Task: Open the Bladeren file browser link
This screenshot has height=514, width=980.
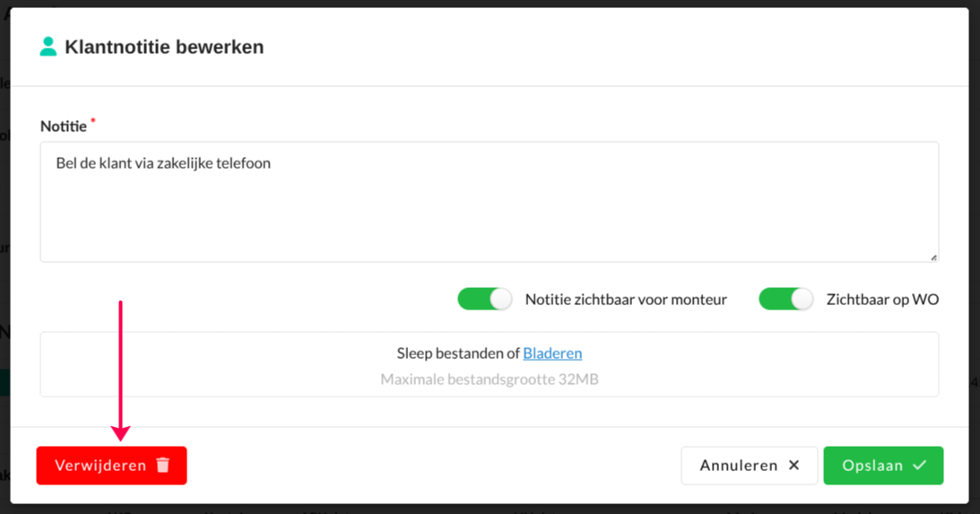Action: point(552,353)
